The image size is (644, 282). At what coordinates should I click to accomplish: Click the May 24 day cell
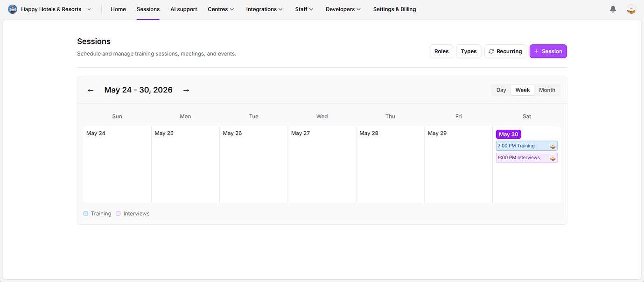[x=117, y=164]
